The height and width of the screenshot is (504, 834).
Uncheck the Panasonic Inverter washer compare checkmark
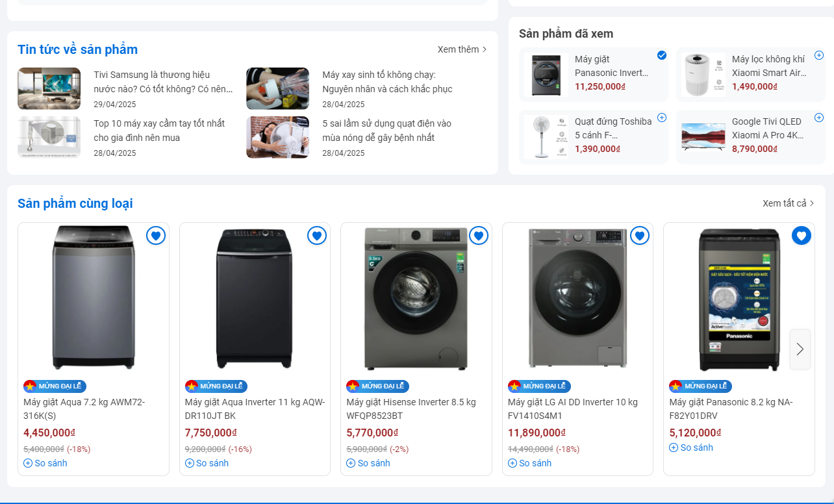coord(662,55)
